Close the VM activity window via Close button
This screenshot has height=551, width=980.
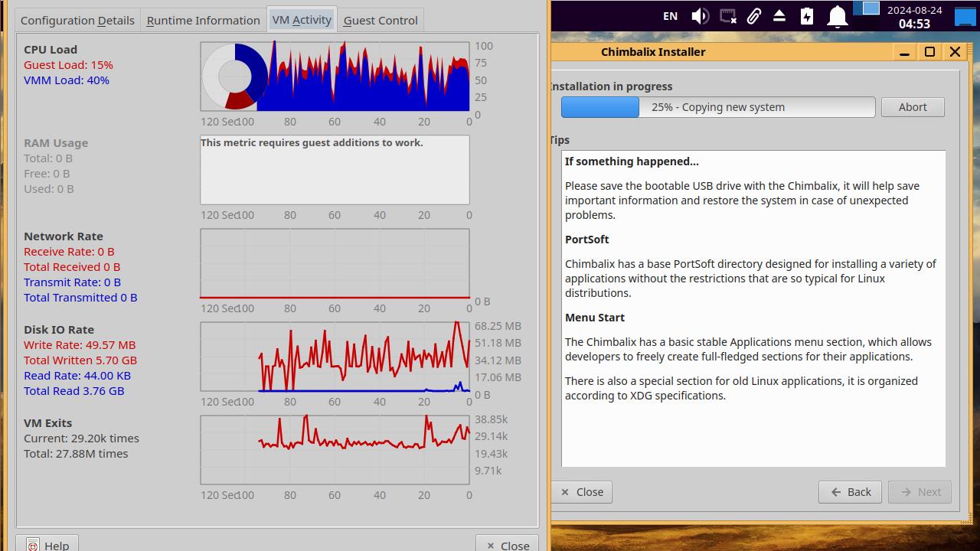click(507, 545)
